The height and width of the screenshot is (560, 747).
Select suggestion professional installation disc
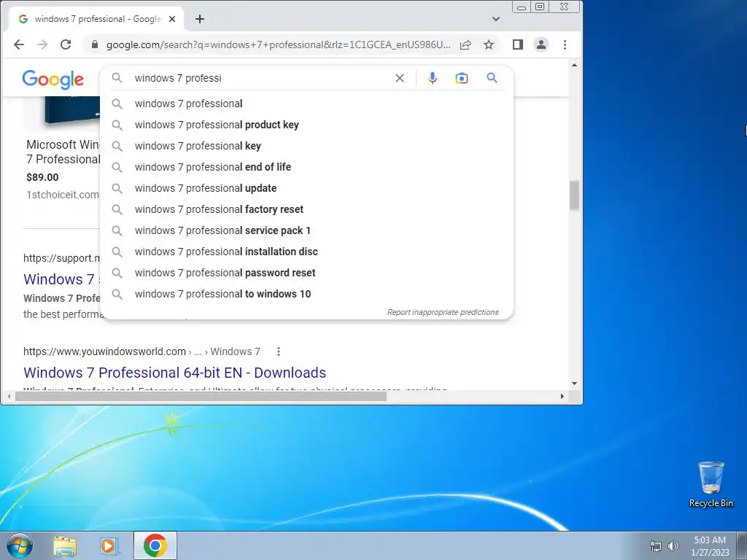click(x=307, y=252)
